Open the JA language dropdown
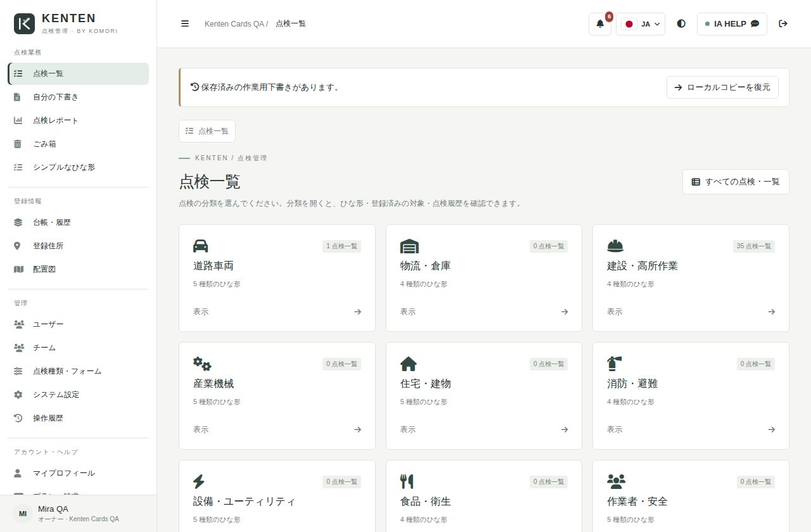This screenshot has width=811, height=532. tap(641, 24)
